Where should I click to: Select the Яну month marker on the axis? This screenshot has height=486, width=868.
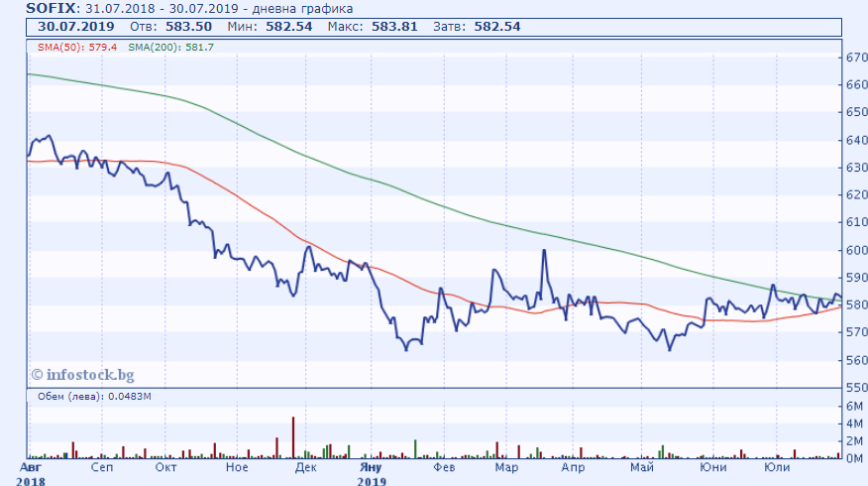pos(370,467)
